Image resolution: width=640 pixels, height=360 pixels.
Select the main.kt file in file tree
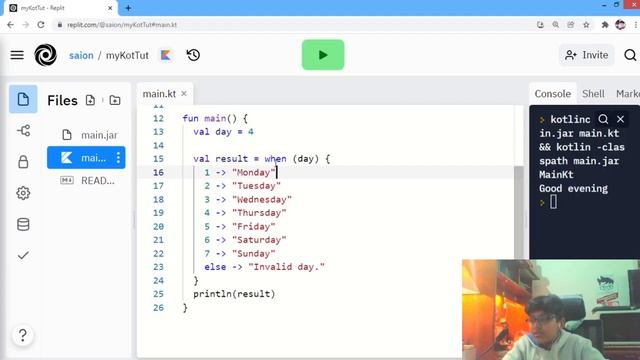pyautogui.click(x=86, y=158)
